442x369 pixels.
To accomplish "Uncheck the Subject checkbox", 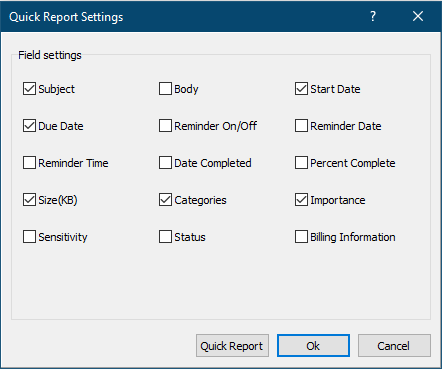I will tap(29, 89).
